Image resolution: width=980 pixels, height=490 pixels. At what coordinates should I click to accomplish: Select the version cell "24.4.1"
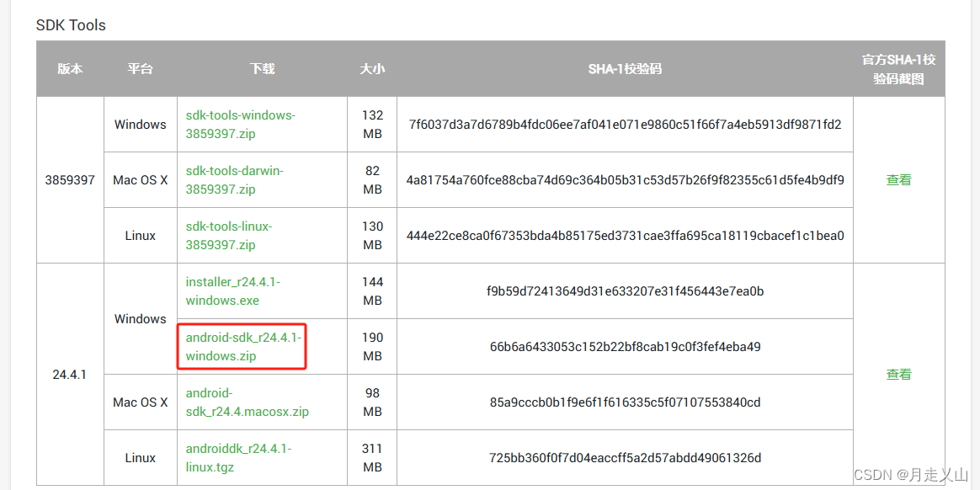(70, 375)
